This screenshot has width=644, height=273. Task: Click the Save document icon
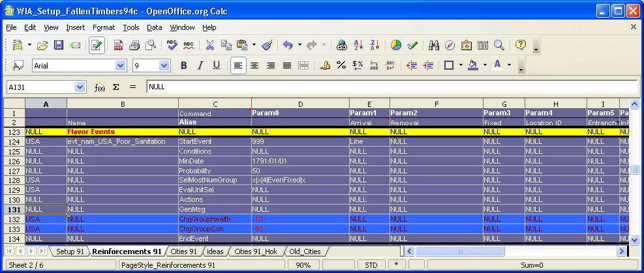pyautogui.click(x=59, y=46)
